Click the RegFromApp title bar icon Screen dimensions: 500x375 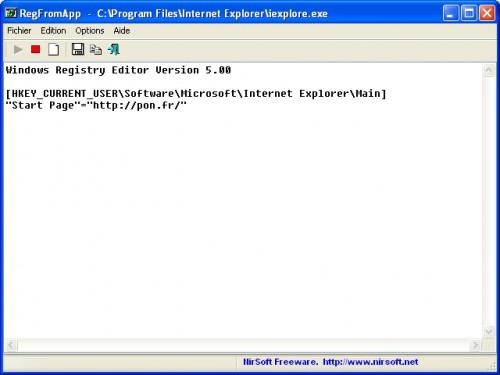pos(11,13)
